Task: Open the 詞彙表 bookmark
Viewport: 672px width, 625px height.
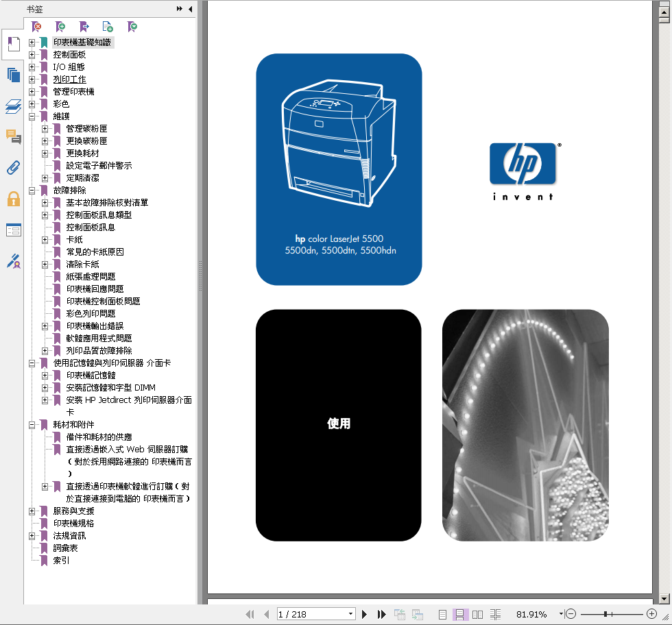Action: coord(66,548)
